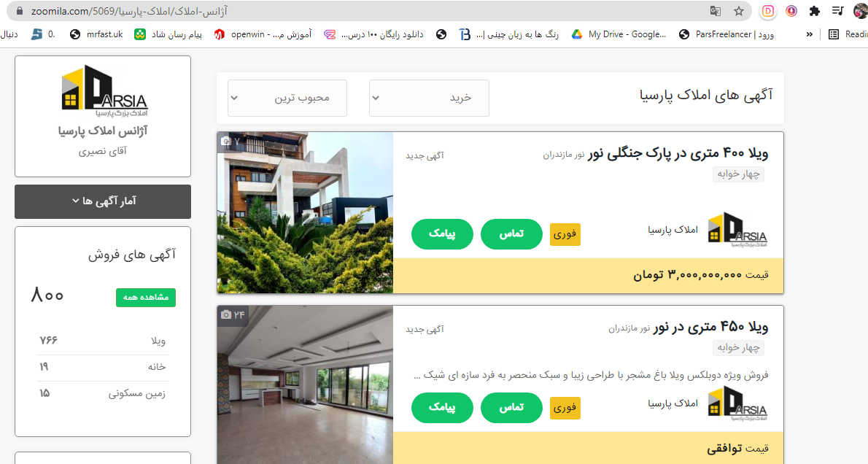The width and height of the screenshot is (868, 464).
Task: Bookmark this page with the star icon
Action: click(x=738, y=11)
